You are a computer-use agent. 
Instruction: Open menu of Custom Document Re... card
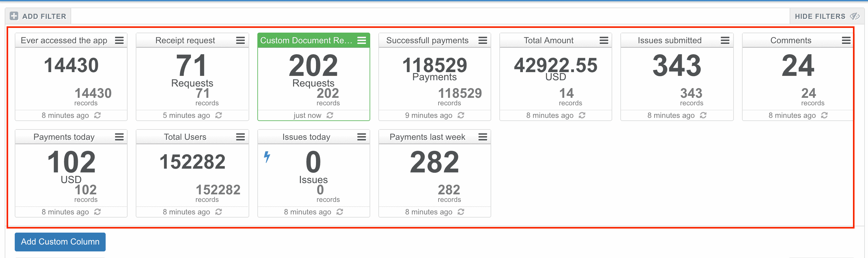[x=361, y=40]
